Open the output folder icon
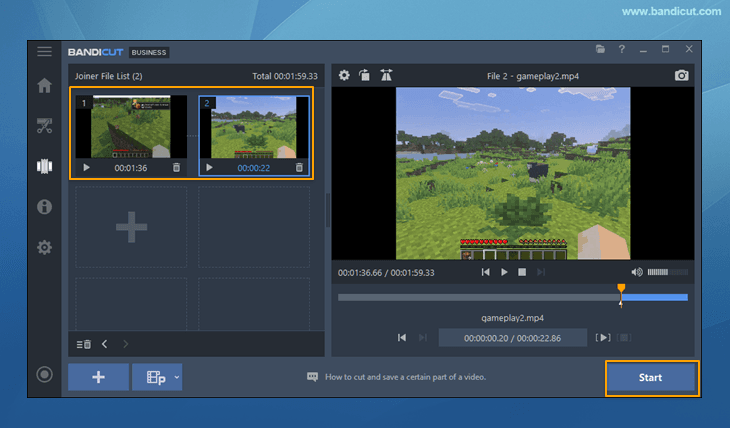Viewport: 730px width, 428px height. 601,49
